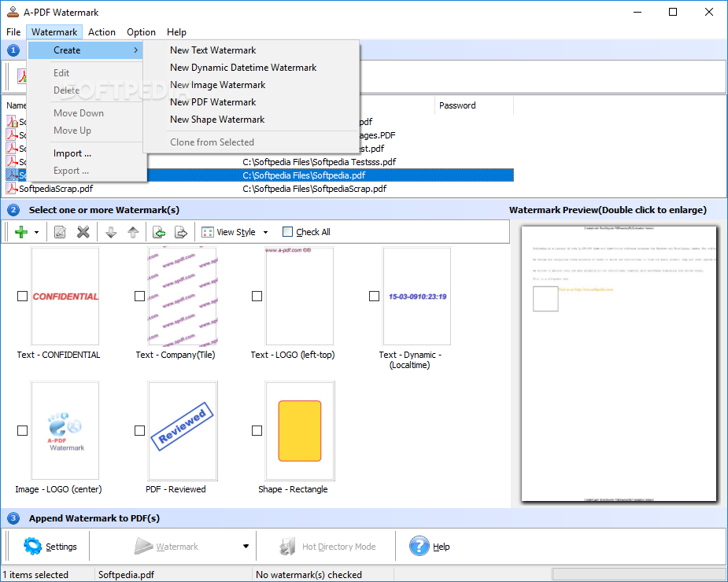This screenshot has width=728, height=582.
Task: Click the 'No watermark(s) checked' status text
Action: point(309,575)
